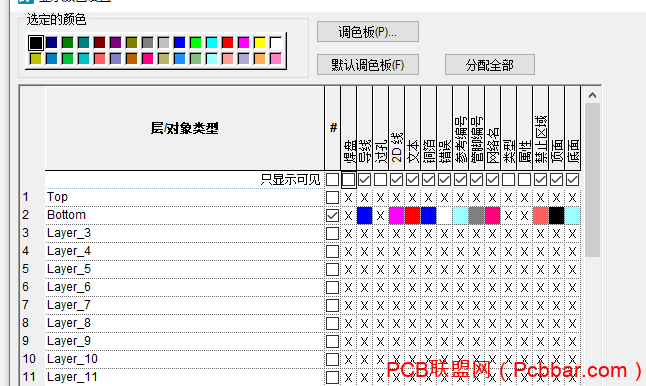Select the purple swatch in the top palette row
646x386 pixels.
pos(115,43)
